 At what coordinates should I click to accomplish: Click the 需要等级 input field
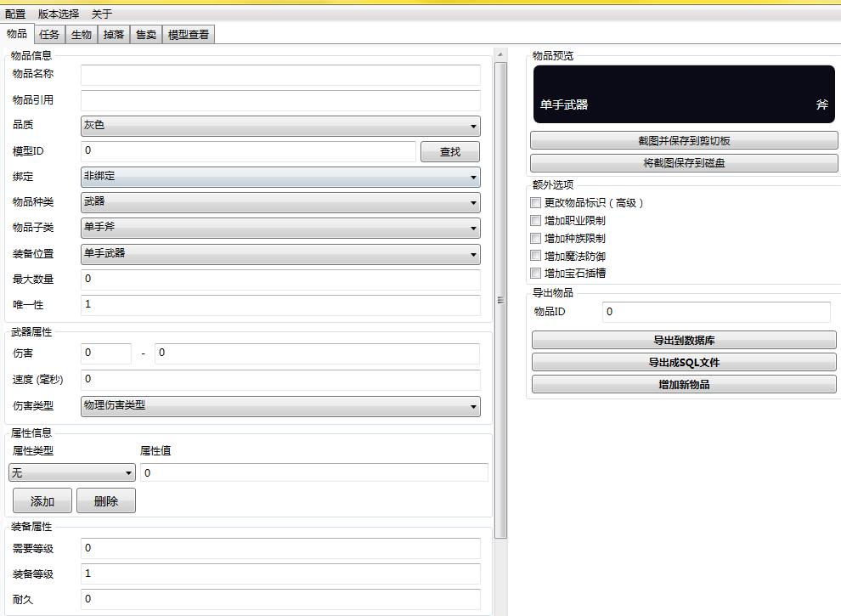[x=280, y=549]
